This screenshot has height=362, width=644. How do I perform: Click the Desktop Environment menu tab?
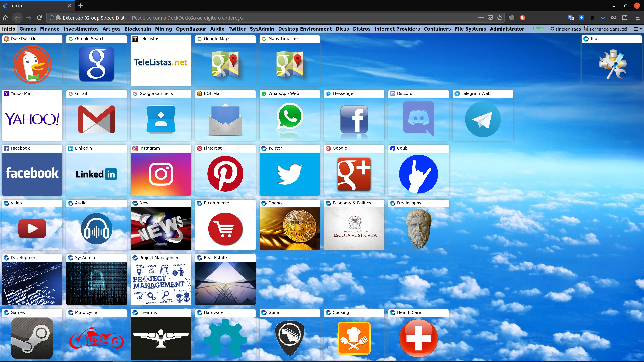(305, 29)
